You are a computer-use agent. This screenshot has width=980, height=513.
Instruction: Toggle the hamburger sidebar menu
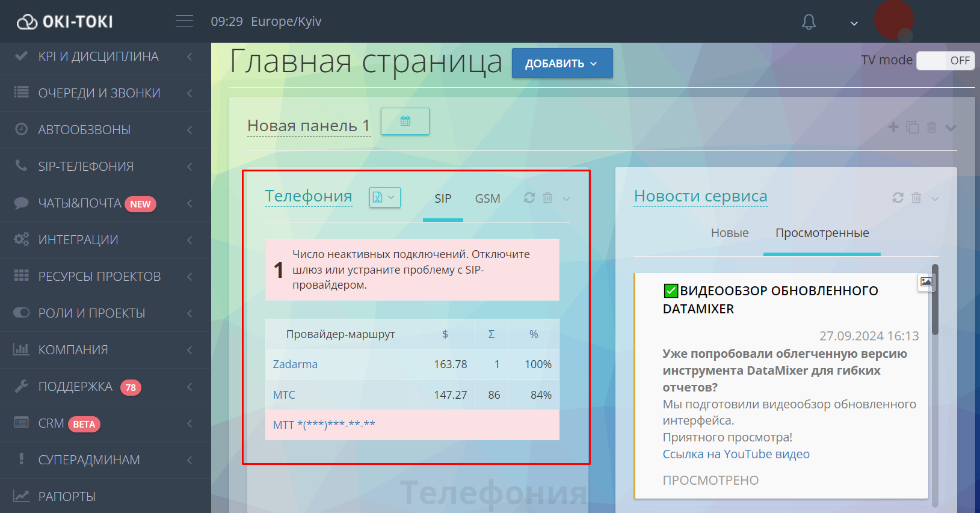point(184,21)
